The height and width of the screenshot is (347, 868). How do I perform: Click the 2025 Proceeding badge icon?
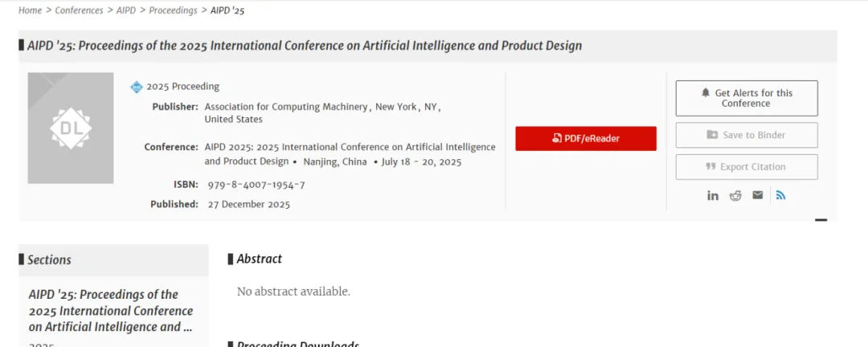tap(137, 87)
